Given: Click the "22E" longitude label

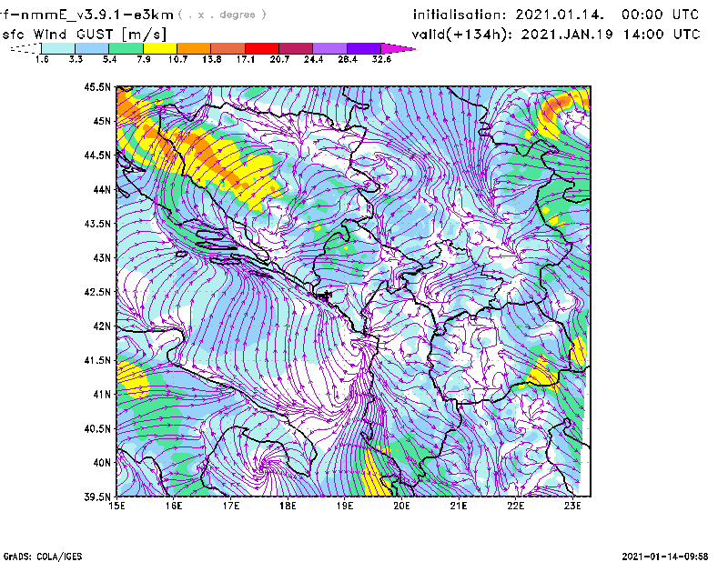Looking at the screenshot, I should pos(515,507).
